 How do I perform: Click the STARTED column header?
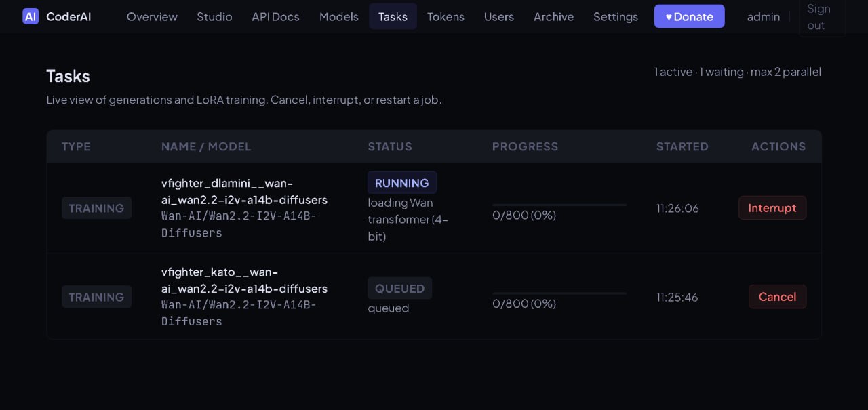[682, 146]
